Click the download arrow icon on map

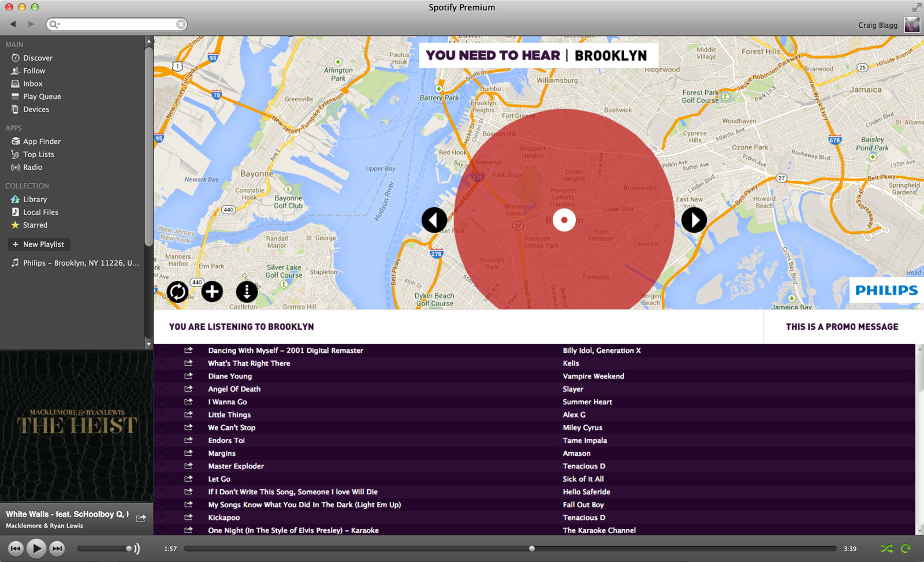point(247,292)
